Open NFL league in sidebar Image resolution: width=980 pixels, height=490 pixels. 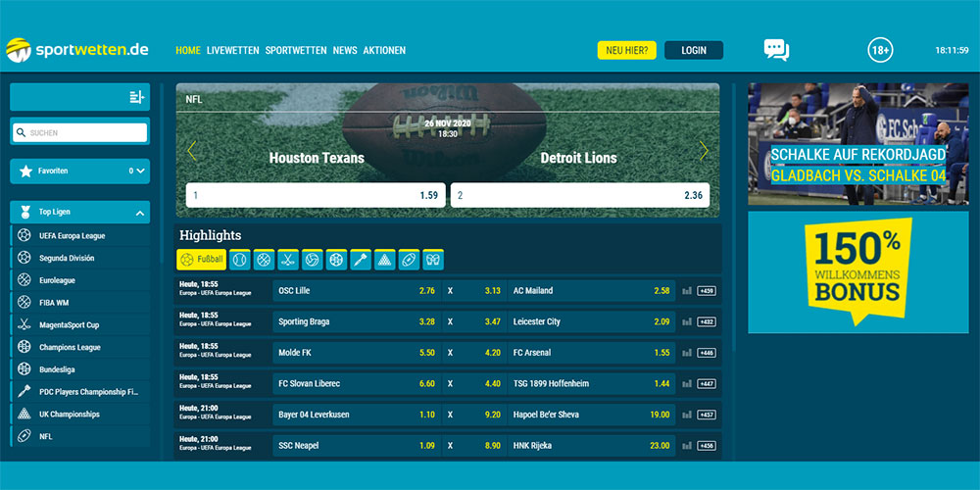(80, 436)
